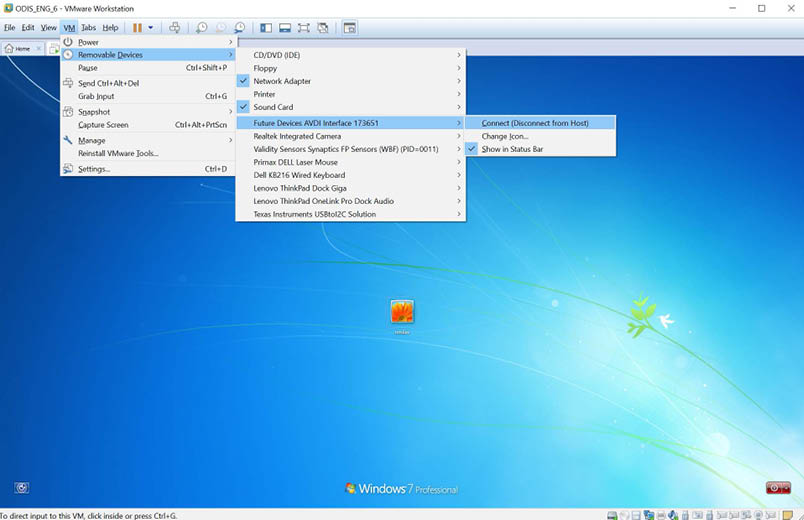Screen dimensions: 804x520
Task: Click Reinstall VMware Tools... entry
Action: [x=118, y=153]
